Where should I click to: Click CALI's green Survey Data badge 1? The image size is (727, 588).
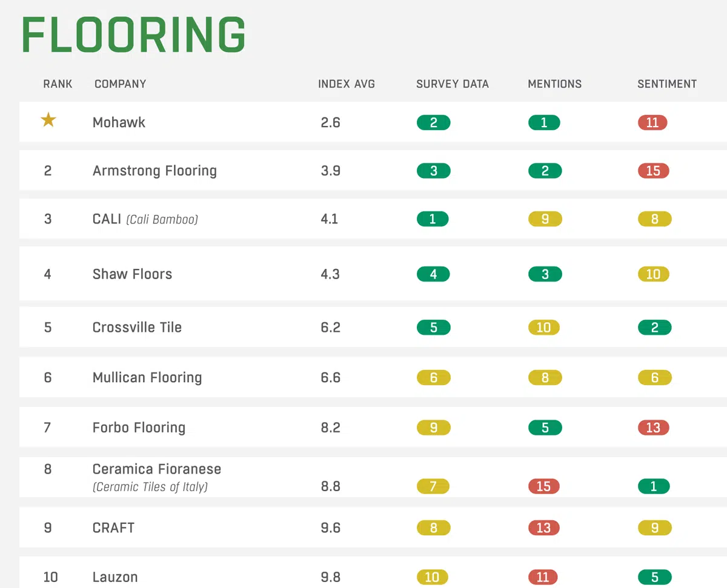pyautogui.click(x=433, y=219)
